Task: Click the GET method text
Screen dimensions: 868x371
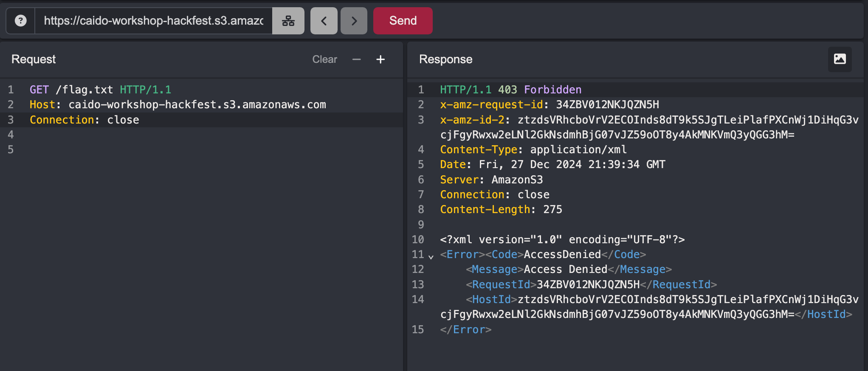Action: click(x=39, y=90)
